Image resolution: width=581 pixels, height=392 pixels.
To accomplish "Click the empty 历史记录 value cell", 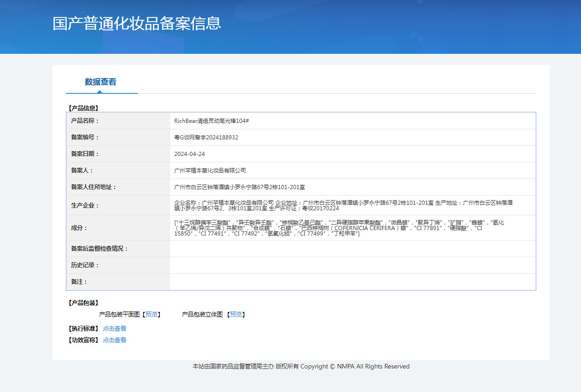I will tap(352, 265).
